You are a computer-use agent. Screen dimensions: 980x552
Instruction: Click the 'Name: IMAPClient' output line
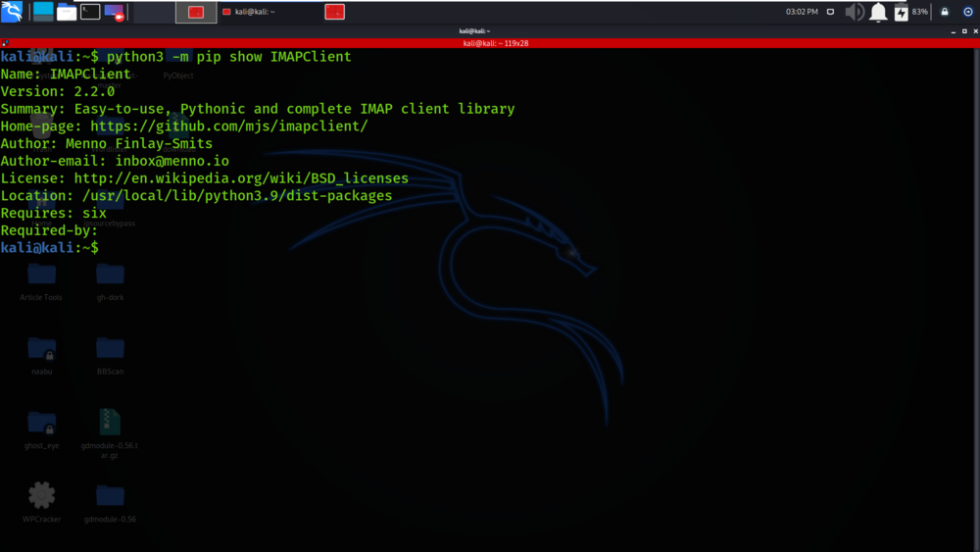[x=66, y=75]
